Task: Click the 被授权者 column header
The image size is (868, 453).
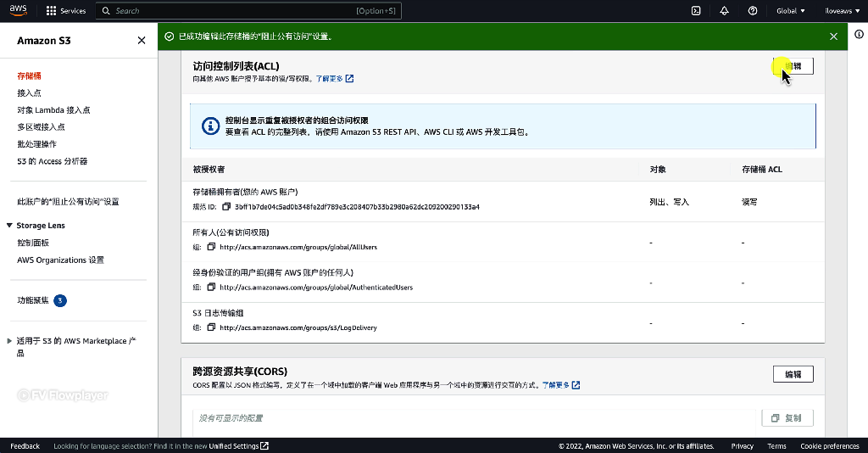Action: coord(209,170)
